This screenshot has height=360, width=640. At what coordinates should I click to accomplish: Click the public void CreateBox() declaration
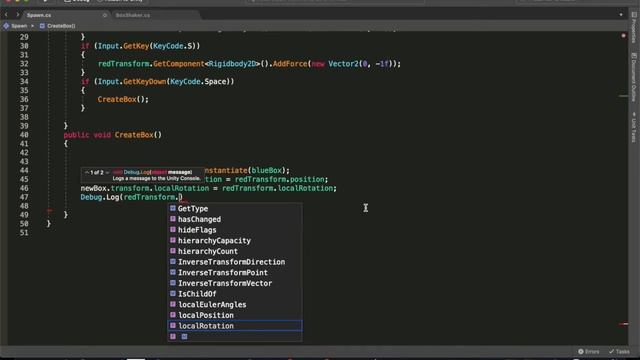(x=113, y=135)
